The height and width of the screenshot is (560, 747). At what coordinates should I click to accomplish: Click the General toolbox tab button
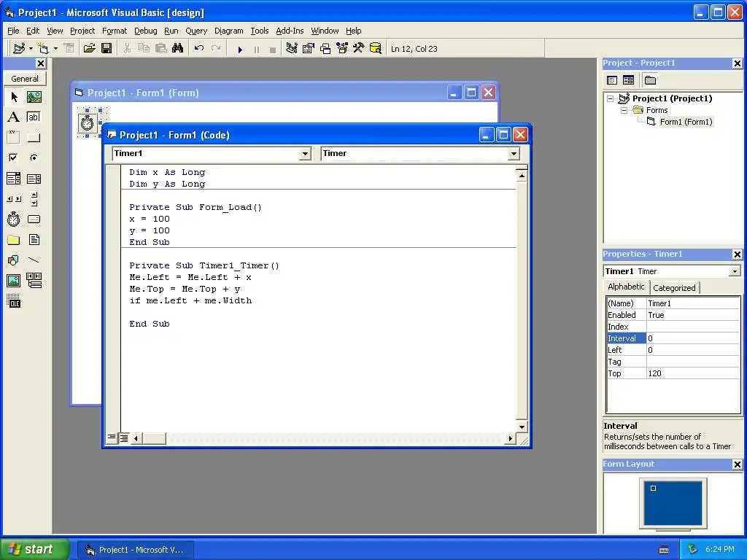pyautogui.click(x=25, y=79)
